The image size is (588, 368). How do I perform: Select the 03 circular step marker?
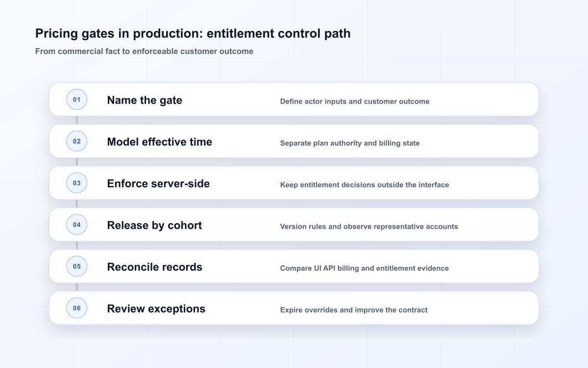tap(76, 183)
